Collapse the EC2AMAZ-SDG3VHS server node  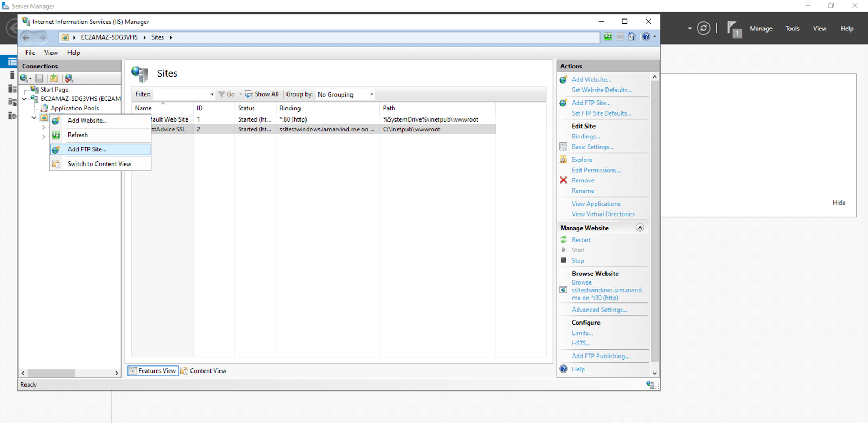(24, 99)
